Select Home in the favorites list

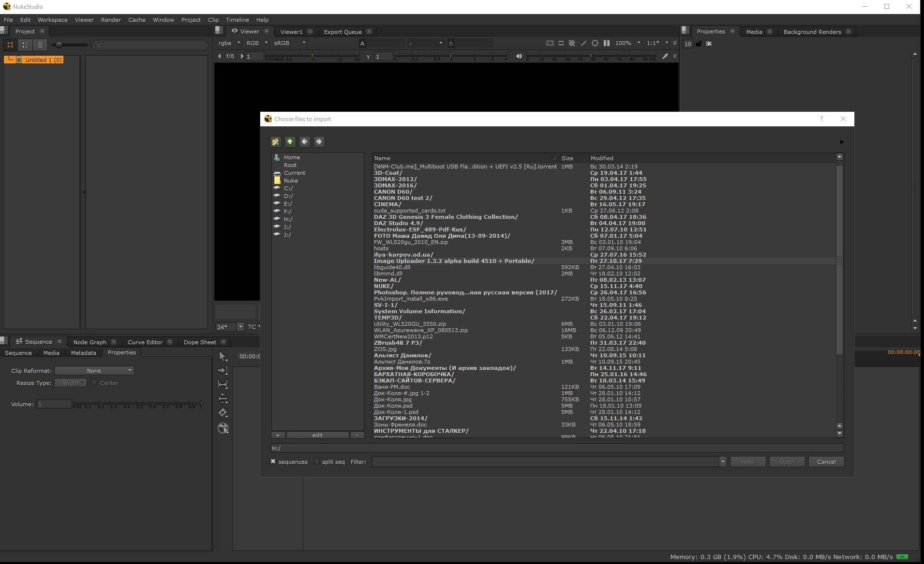(292, 157)
